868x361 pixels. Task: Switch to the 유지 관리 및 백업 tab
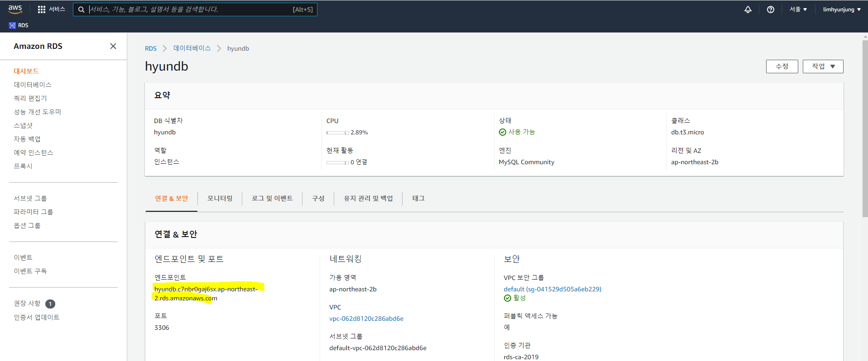[x=368, y=199]
